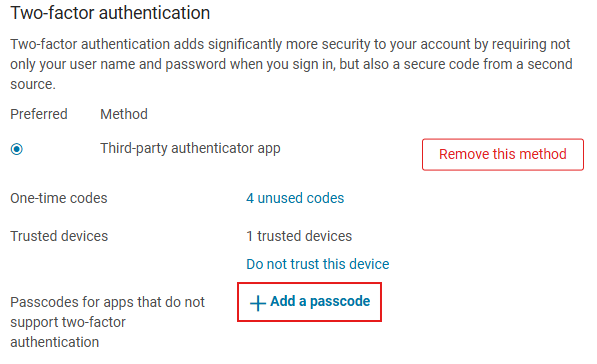Screen dimensions: 597x364
Task: Click the Passcodes for apps description label
Action: point(107,322)
